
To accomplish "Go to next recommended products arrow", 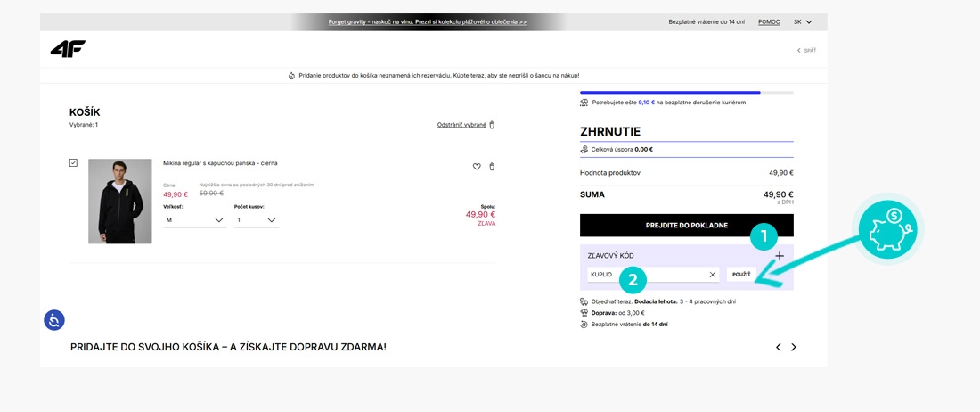I will 794,347.
